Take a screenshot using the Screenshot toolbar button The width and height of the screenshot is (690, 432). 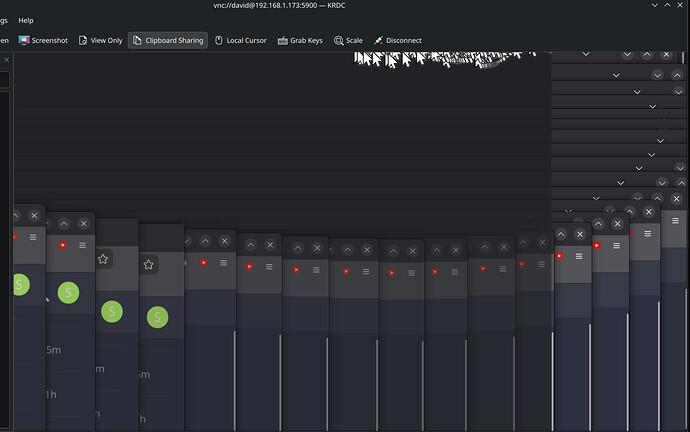pyautogui.click(x=42, y=41)
